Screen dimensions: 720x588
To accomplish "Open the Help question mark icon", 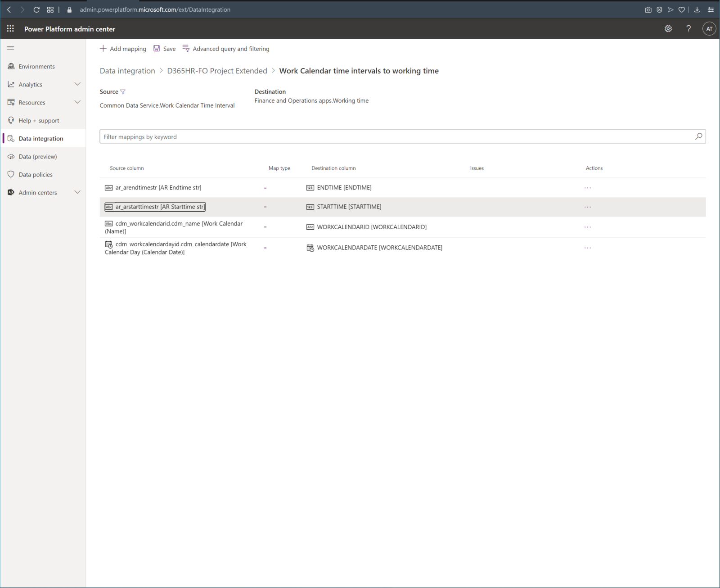I will tap(688, 28).
